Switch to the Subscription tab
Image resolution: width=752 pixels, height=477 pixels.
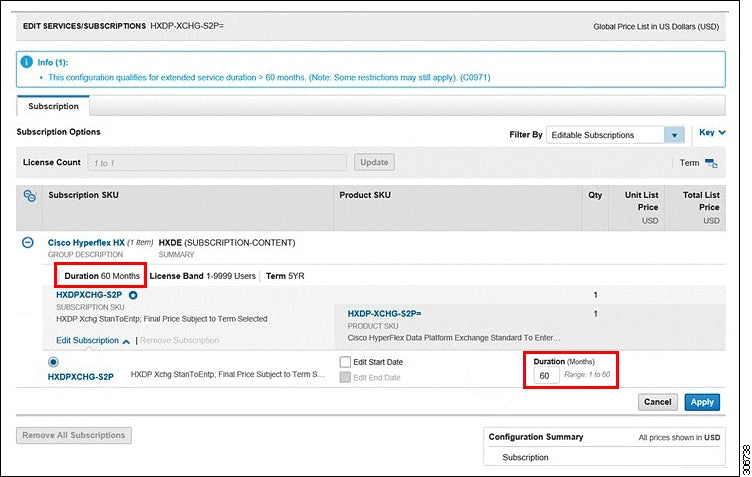tap(53, 105)
